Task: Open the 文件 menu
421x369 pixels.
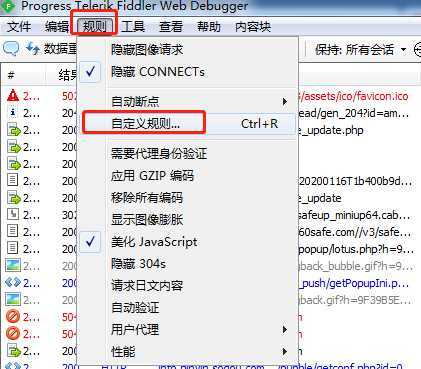Action: coord(19,27)
